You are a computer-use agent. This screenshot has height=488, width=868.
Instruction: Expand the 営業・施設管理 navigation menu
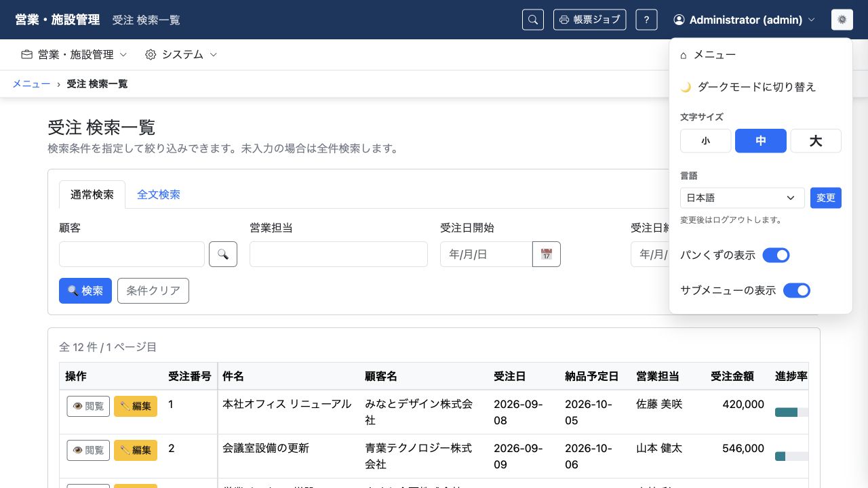pos(74,54)
